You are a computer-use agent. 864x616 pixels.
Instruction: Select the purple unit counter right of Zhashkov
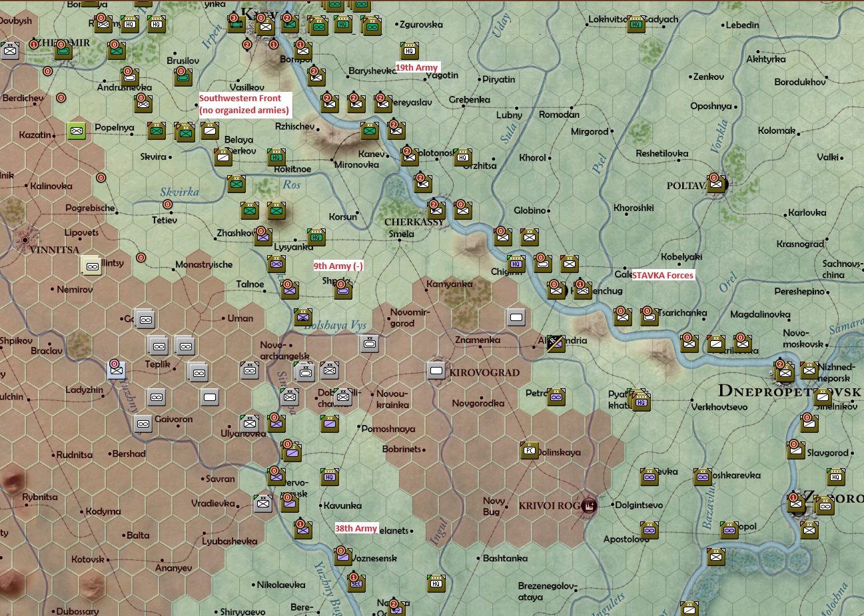click(263, 237)
